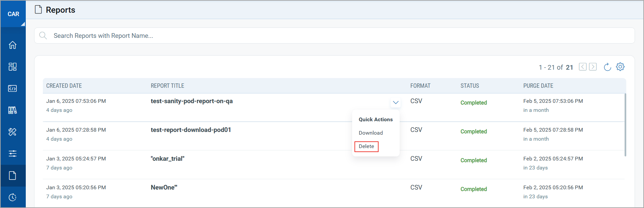Click the pencil and ruler tools sidebar icon
Viewport: 644px width, 208px height.
[x=13, y=132]
